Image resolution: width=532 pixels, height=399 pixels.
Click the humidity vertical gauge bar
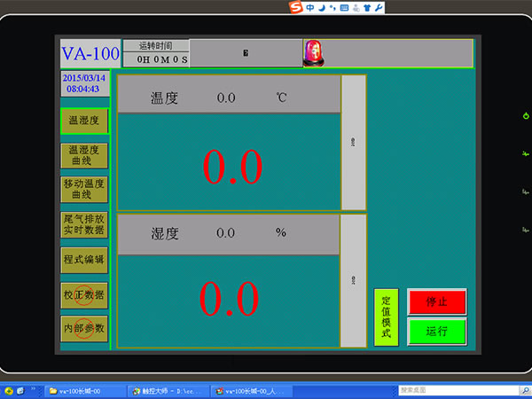353,281
